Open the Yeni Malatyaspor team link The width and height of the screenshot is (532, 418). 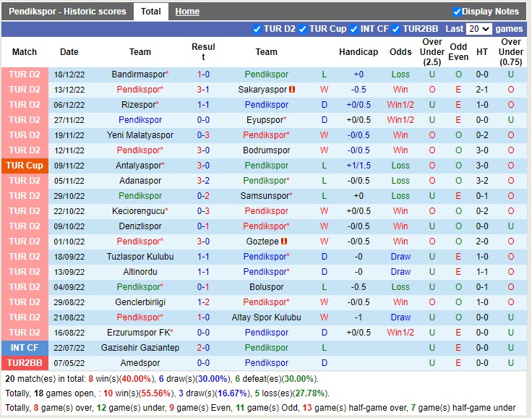click(140, 135)
